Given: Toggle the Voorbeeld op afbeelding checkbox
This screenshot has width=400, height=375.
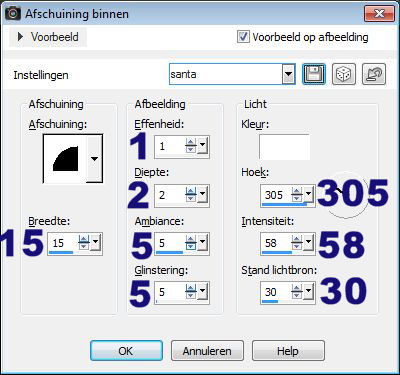Looking at the screenshot, I should [x=243, y=36].
